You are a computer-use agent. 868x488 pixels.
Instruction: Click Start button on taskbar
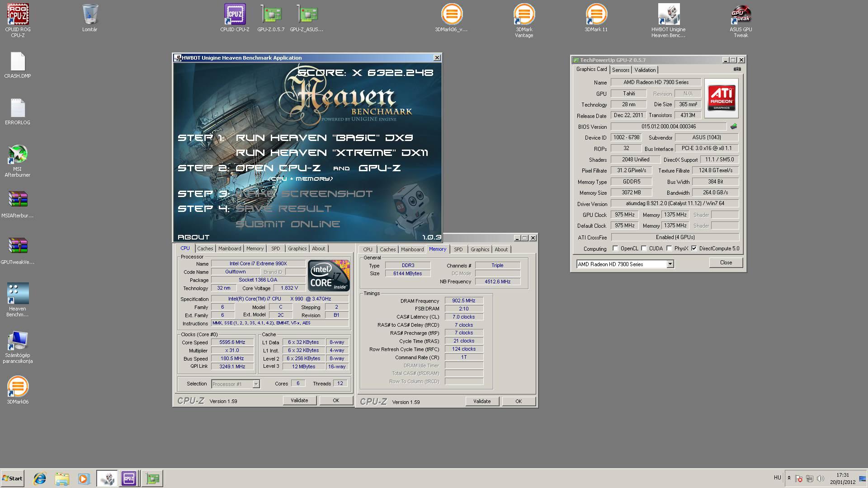point(12,479)
